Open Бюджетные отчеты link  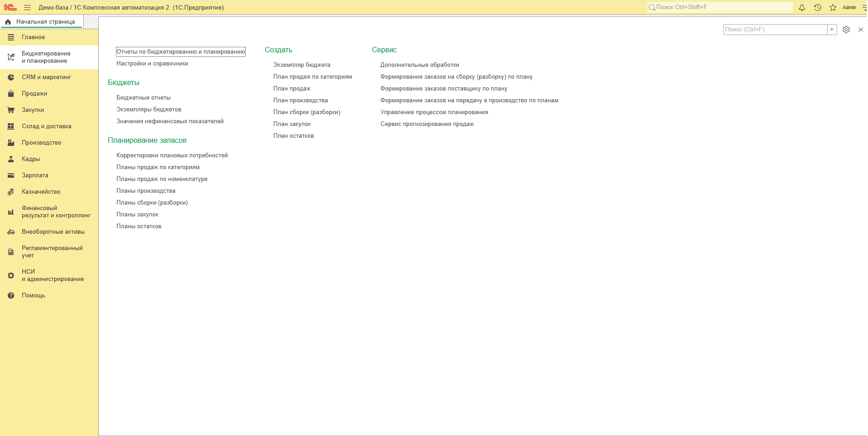pos(143,98)
